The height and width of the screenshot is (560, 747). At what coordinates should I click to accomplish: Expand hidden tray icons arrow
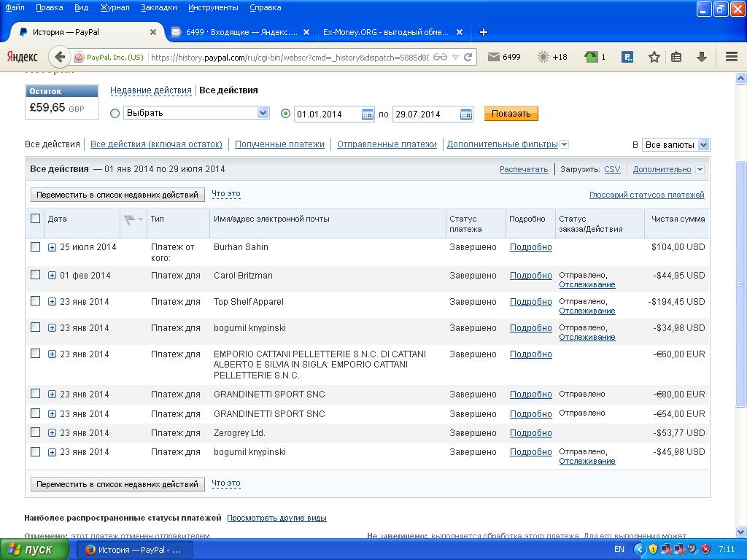[x=639, y=550]
